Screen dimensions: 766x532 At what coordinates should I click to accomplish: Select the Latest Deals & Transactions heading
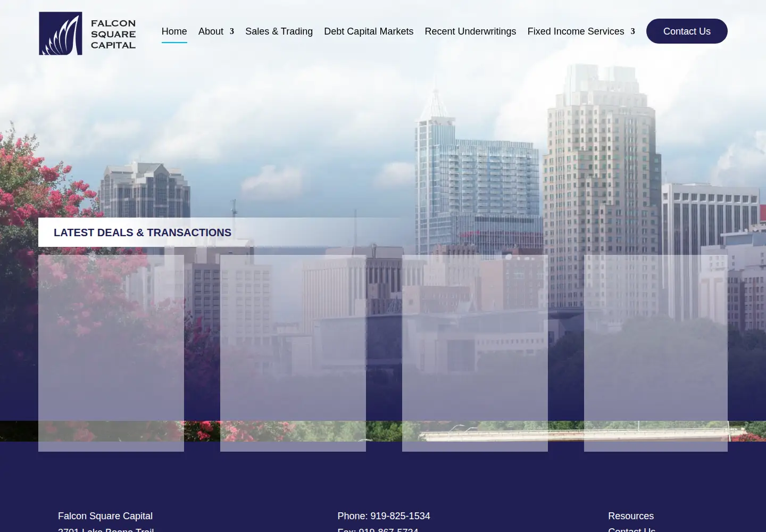pyautogui.click(x=143, y=232)
